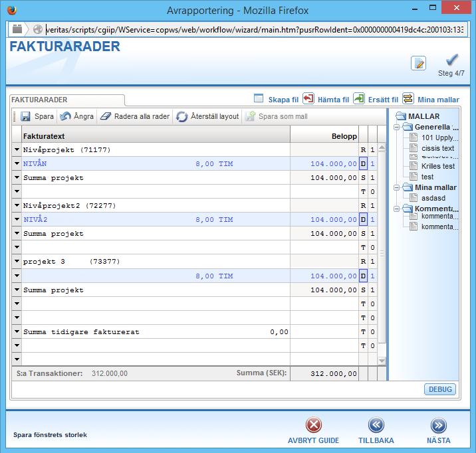Open row menu arrow for NIVÅN row
The height and width of the screenshot is (453, 476).
tap(17, 163)
